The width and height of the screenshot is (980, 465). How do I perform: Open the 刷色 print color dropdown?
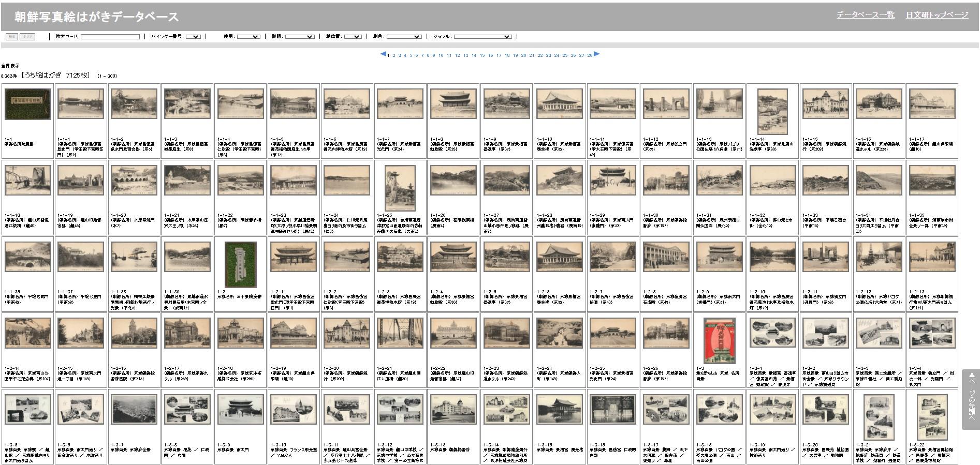[x=404, y=37]
